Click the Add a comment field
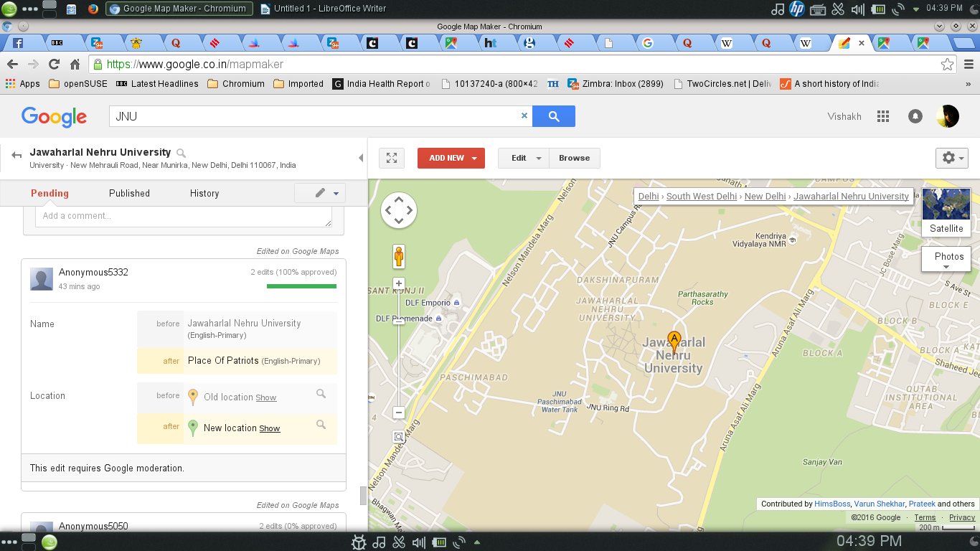This screenshot has height=551, width=980. click(184, 216)
